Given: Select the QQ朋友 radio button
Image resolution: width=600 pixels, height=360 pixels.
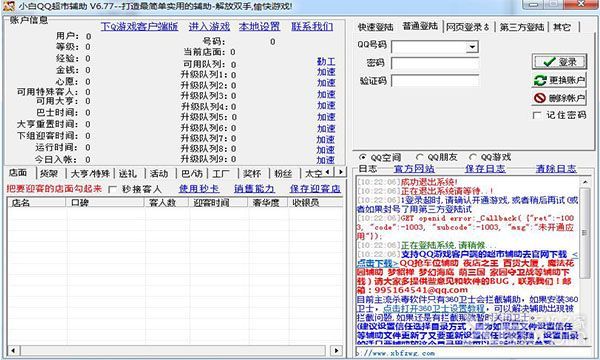Looking at the screenshot, I should 419,157.
